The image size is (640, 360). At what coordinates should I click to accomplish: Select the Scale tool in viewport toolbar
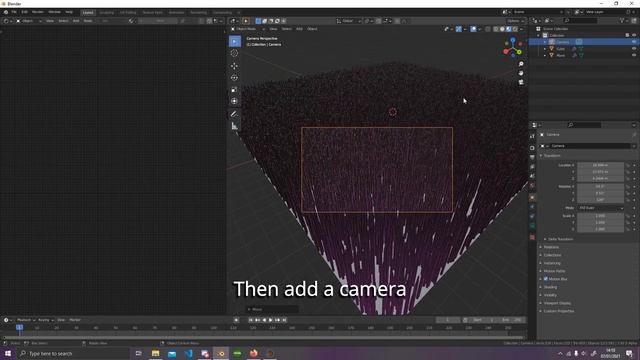pyautogui.click(x=234, y=89)
